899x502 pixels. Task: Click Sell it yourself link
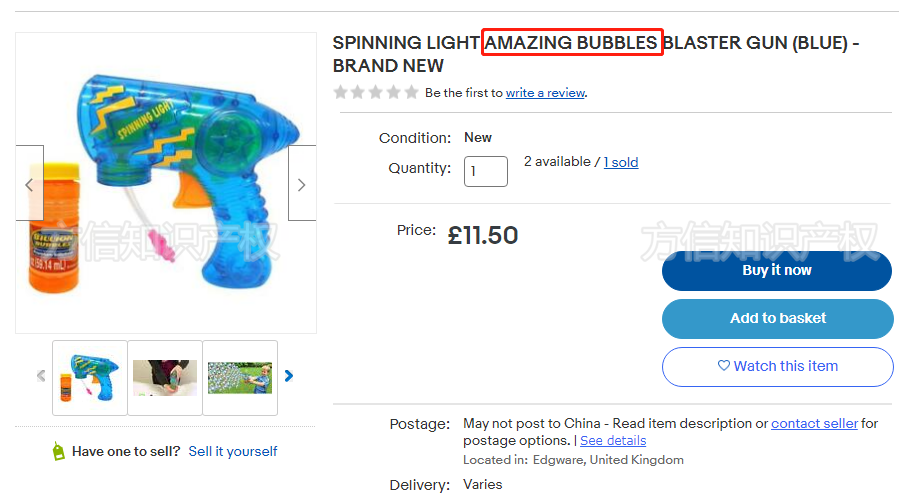pyautogui.click(x=233, y=451)
